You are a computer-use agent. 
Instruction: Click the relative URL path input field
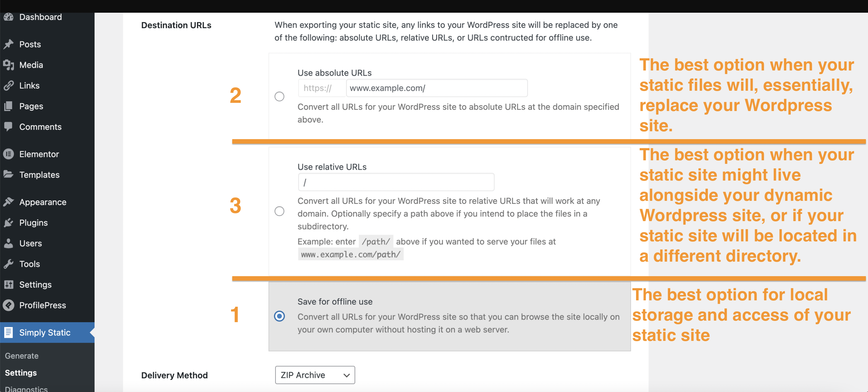tap(396, 182)
